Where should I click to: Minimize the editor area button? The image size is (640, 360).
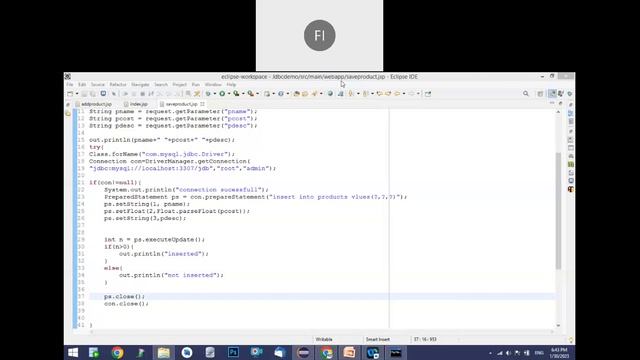coord(552,103)
